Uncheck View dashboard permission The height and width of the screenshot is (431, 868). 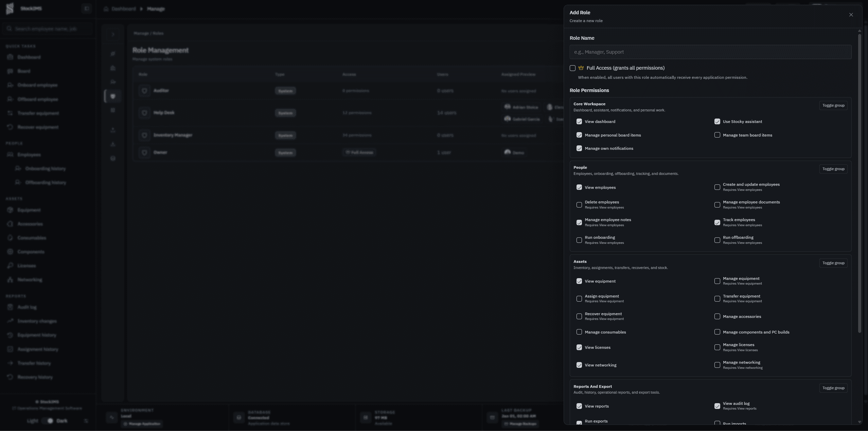point(579,122)
